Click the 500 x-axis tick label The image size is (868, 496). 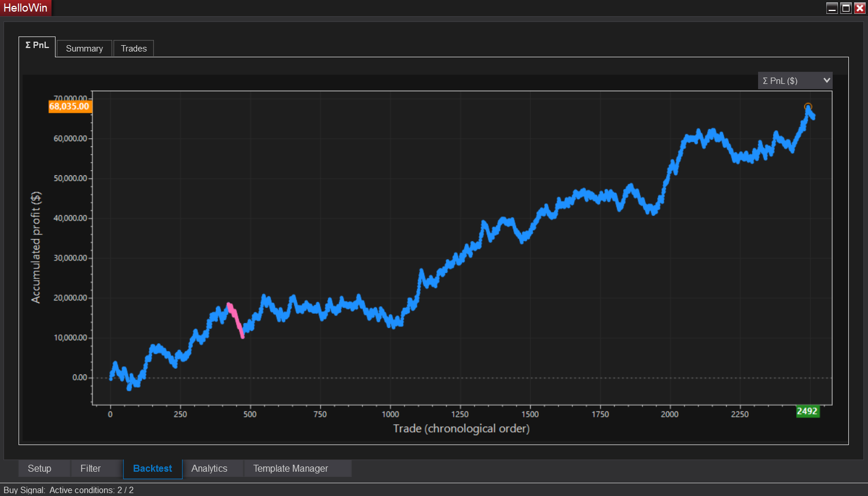pyautogui.click(x=250, y=414)
